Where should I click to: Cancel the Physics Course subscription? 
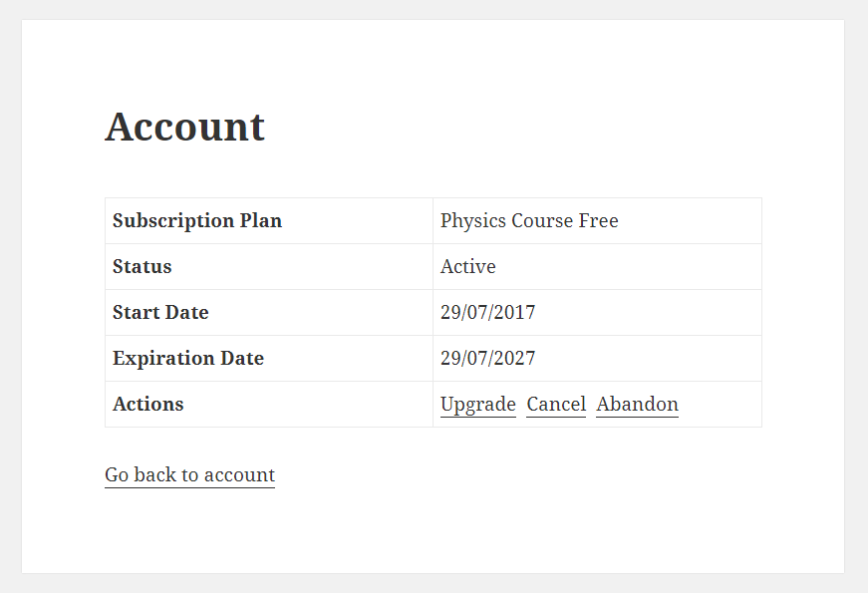(x=556, y=405)
